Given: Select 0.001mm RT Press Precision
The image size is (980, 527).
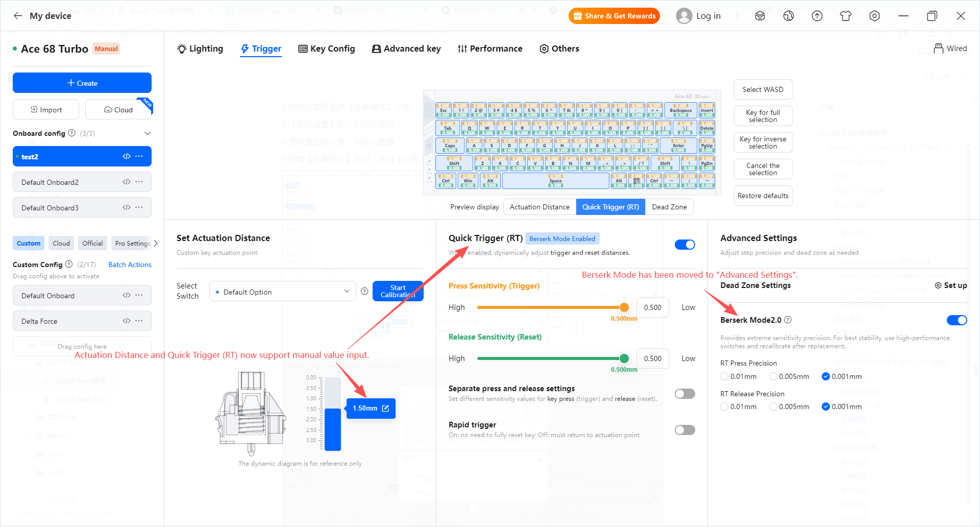Looking at the screenshot, I should pyautogui.click(x=826, y=376).
